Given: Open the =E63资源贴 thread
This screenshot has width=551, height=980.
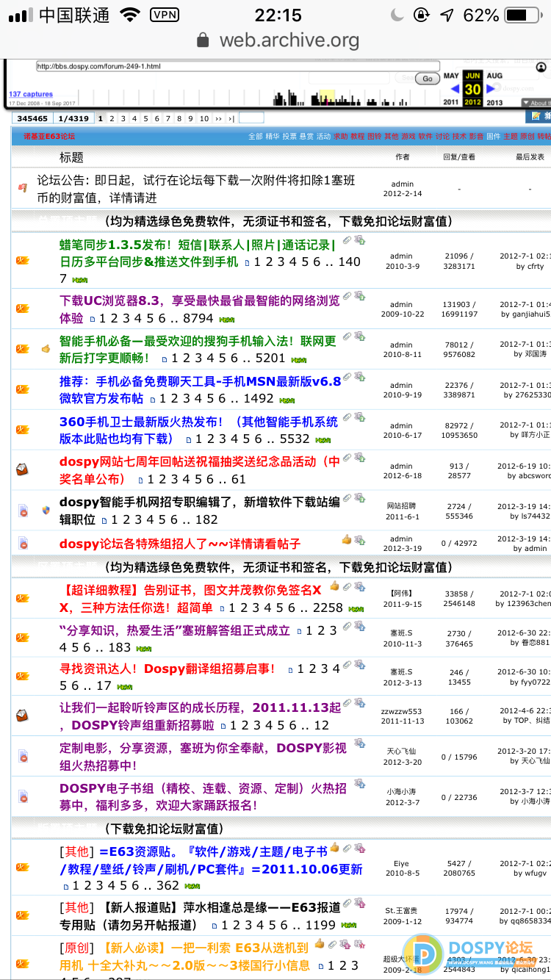Looking at the screenshot, I should pyautogui.click(x=212, y=860).
